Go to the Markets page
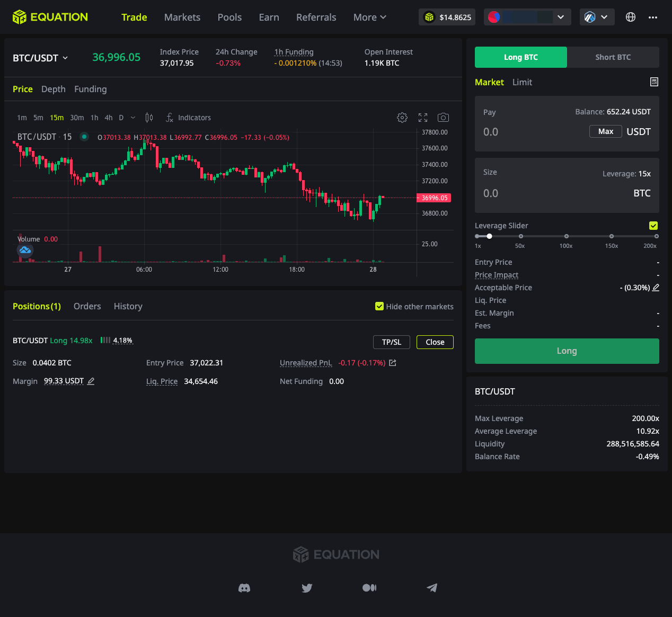 point(182,17)
